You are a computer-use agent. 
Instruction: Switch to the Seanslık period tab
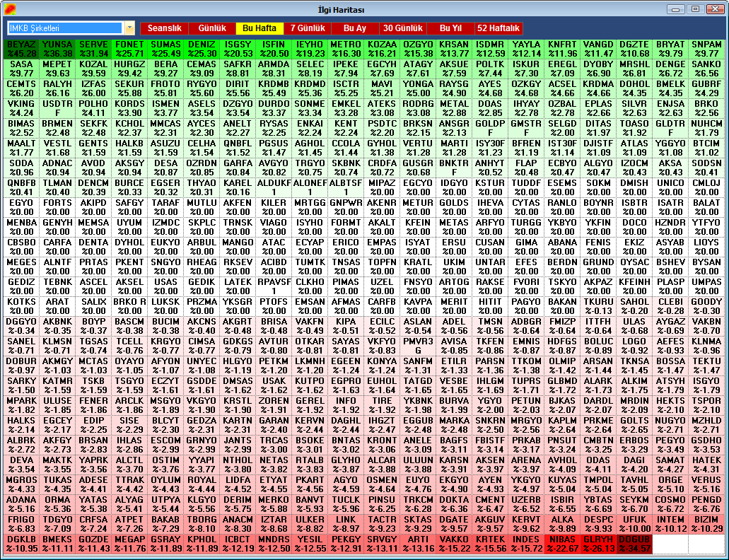pos(165,28)
